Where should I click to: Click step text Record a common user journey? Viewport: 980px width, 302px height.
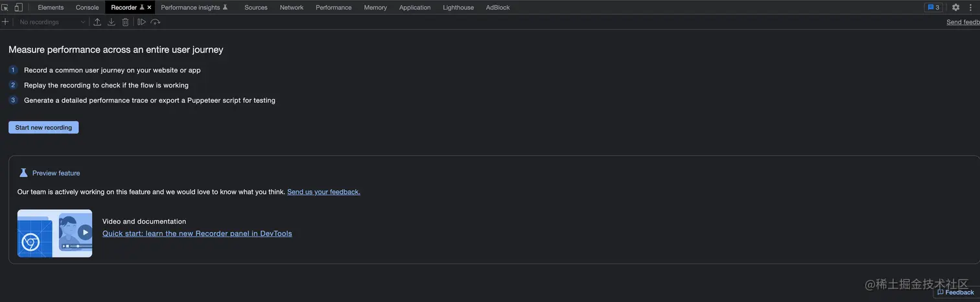[x=112, y=70]
